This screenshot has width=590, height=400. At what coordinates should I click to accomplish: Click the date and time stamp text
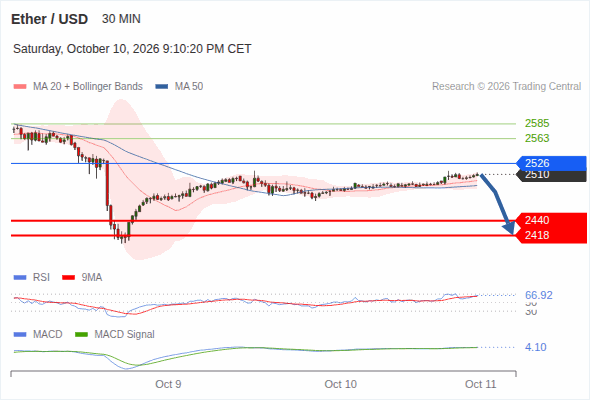(132, 49)
